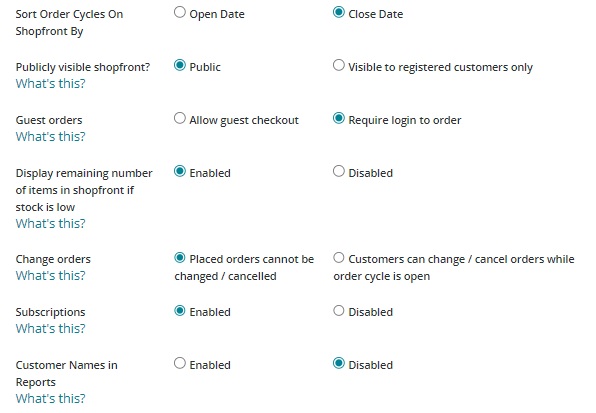The height and width of the screenshot is (413, 596).
Task: Choose the Public shopfront radio button
Action: pyautogui.click(x=180, y=65)
